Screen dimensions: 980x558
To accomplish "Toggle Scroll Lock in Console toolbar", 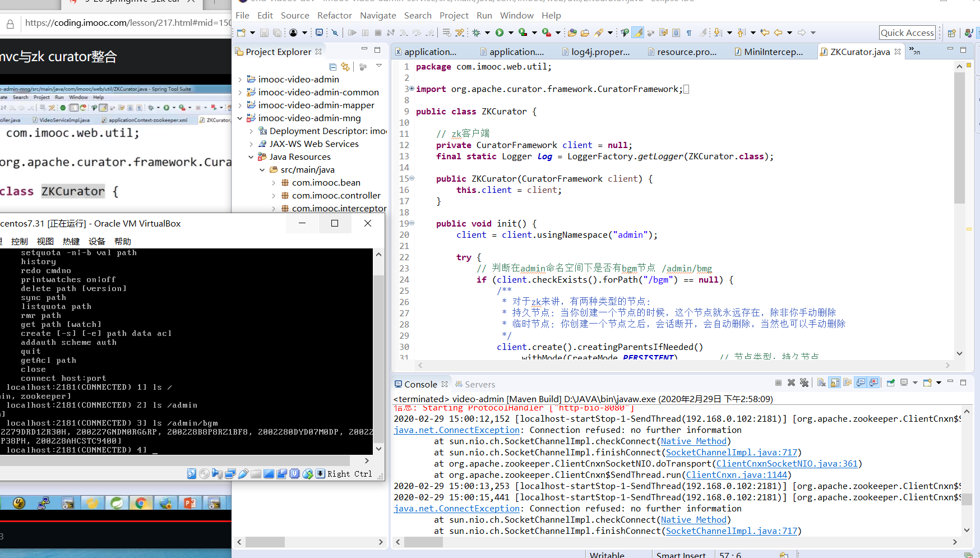I will [x=835, y=382].
